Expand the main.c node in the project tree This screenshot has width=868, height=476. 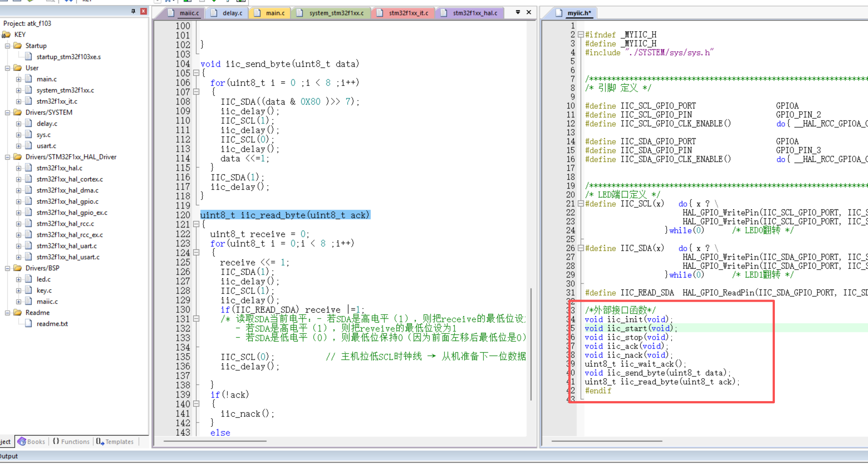click(19, 79)
